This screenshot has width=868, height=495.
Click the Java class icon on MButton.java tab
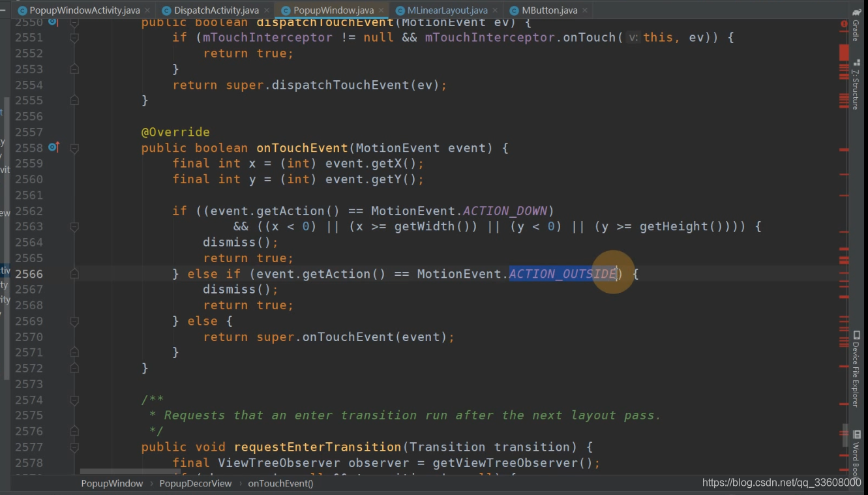(515, 10)
